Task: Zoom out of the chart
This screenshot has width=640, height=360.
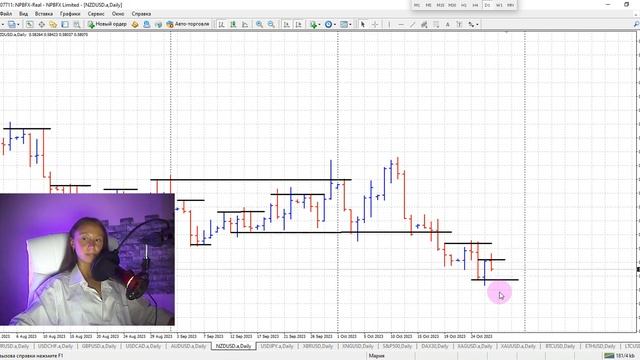Action: tap(271, 24)
